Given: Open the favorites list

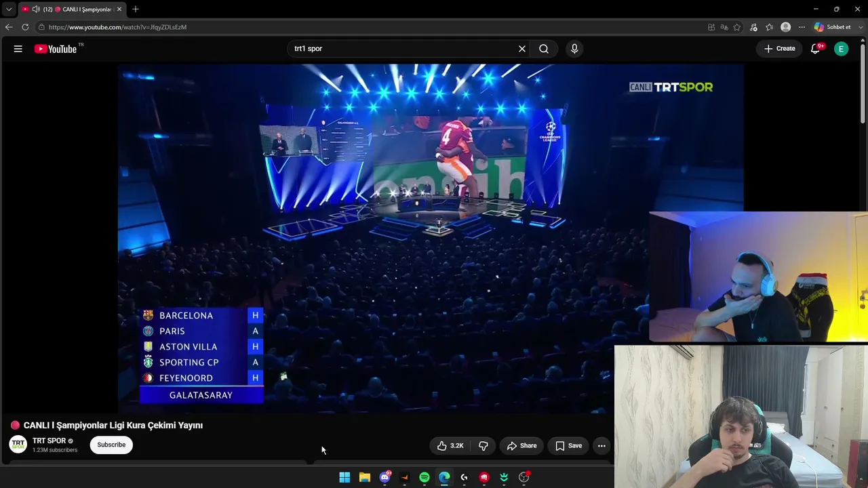Looking at the screenshot, I should click(x=770, y=27).
